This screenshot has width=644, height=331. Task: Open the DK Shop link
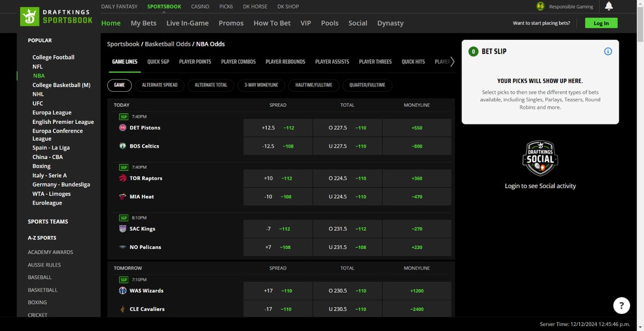288,6
